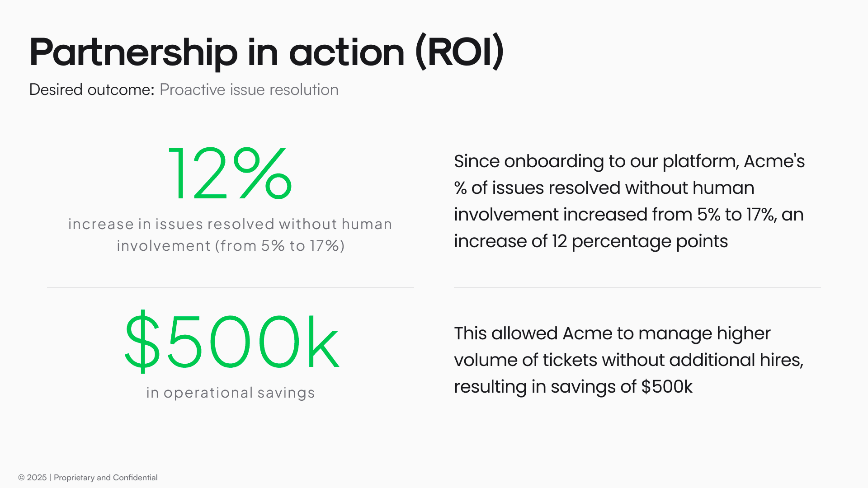Click the "© 2025" footer text
This screenshot has width=868, height=488.
click(33, 478)
